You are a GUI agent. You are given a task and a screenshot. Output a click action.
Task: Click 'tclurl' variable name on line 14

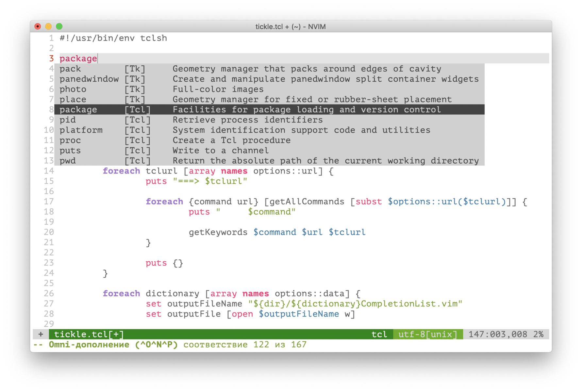(x=162, y=171)
